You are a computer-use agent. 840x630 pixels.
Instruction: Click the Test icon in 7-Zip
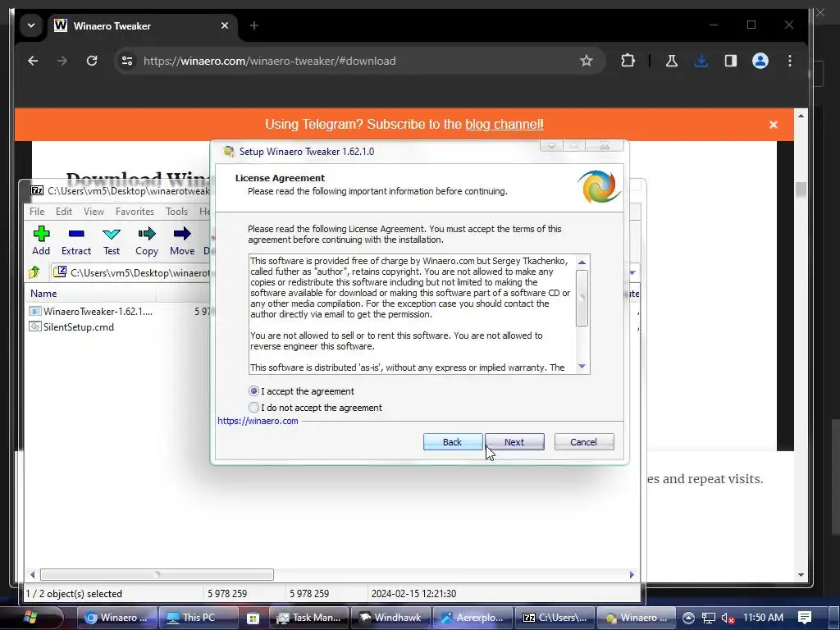(x=112, y=240)
